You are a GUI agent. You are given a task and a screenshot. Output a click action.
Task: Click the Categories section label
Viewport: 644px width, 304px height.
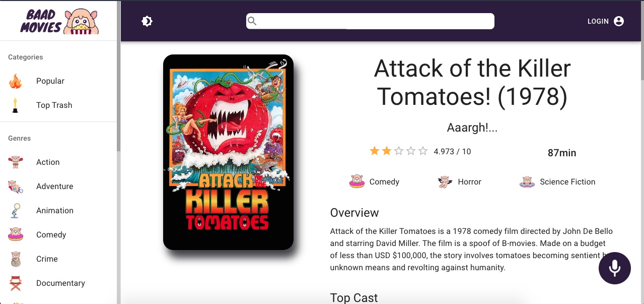(x=26, y=57)
